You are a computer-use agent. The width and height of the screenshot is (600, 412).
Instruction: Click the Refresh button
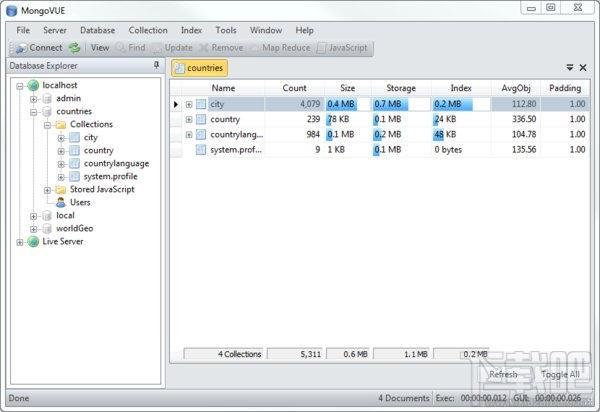(x=503, y=374)
